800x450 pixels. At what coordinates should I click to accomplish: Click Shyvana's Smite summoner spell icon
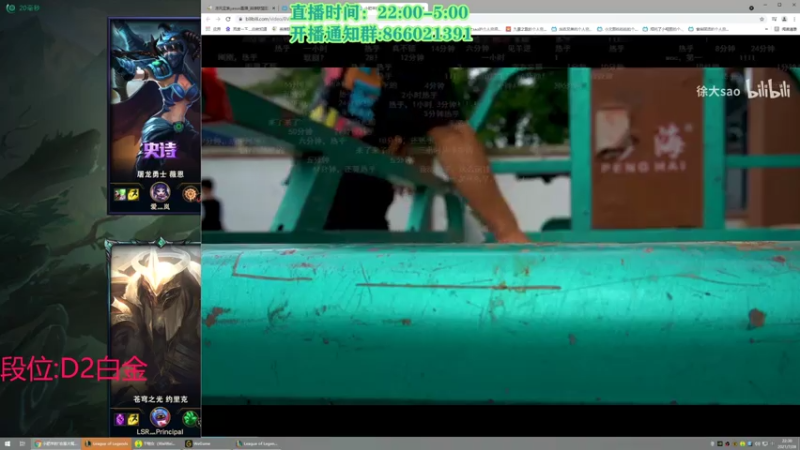point(120,194)
